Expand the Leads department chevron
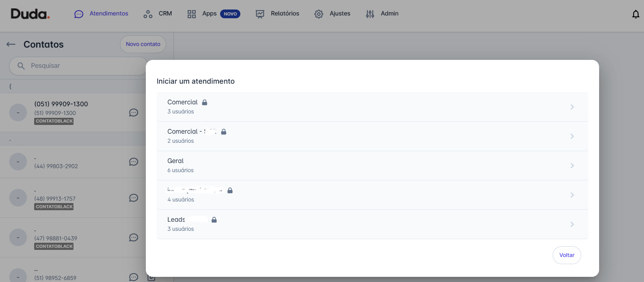644x282 pixels. coord(572,224)
